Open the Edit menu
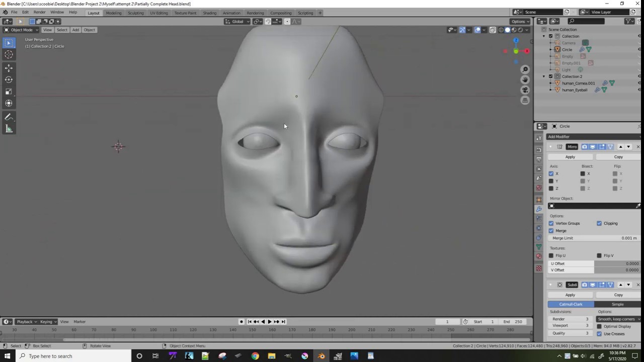 [x=25, y=12]
